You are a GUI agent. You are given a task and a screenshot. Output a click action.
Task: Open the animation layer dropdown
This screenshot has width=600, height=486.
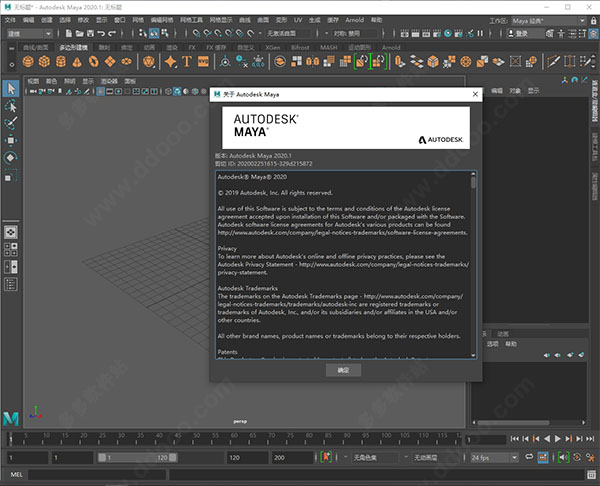coord(435,457)
